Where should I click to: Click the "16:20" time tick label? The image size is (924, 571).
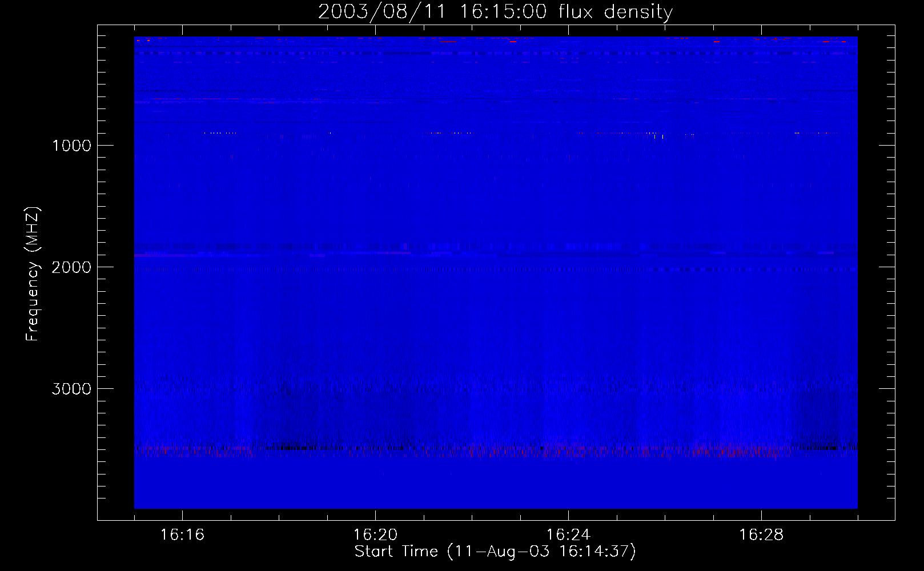click(x=375, y=535)
